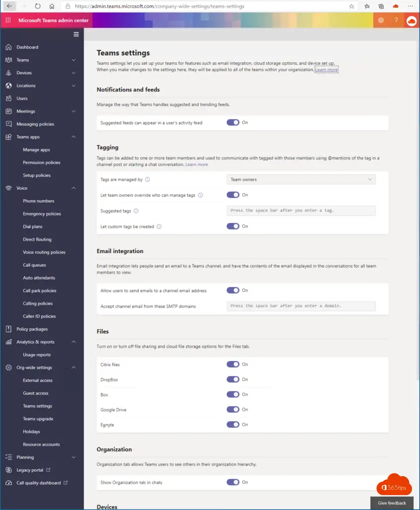Click the Give feedback button

click(x=392, y=503)
